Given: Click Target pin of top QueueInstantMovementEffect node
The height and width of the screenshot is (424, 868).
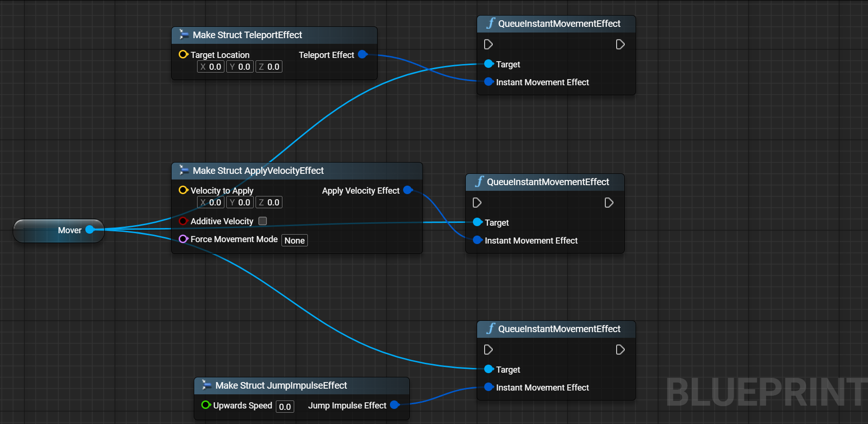Looking at the screenshot, I should [489, 64].
